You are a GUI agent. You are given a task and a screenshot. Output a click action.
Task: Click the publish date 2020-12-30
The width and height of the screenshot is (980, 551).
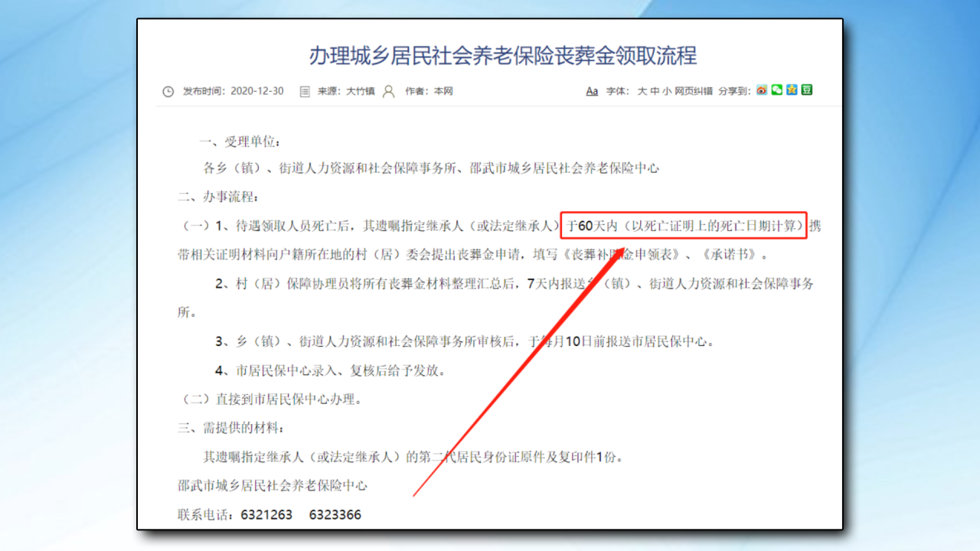258,91
